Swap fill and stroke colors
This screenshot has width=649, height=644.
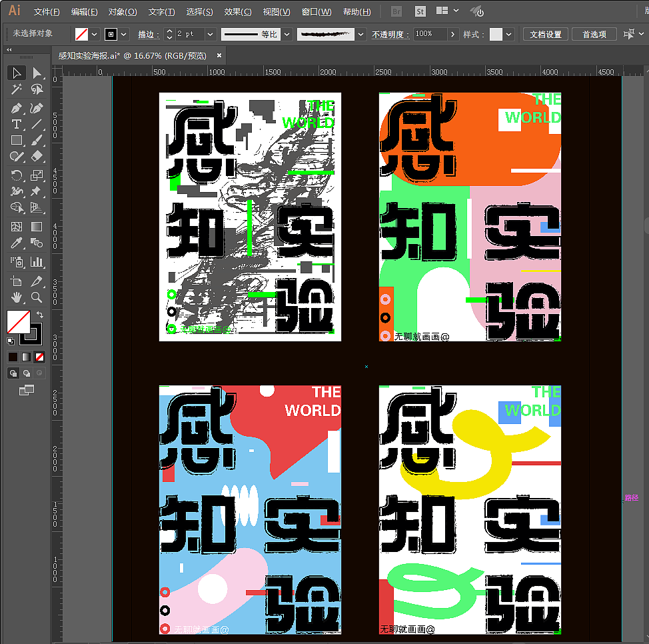40,315
